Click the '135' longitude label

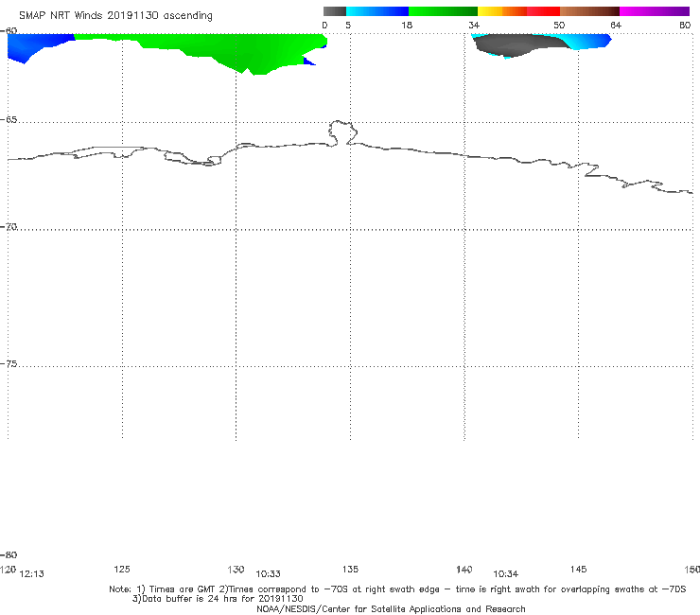350,570
